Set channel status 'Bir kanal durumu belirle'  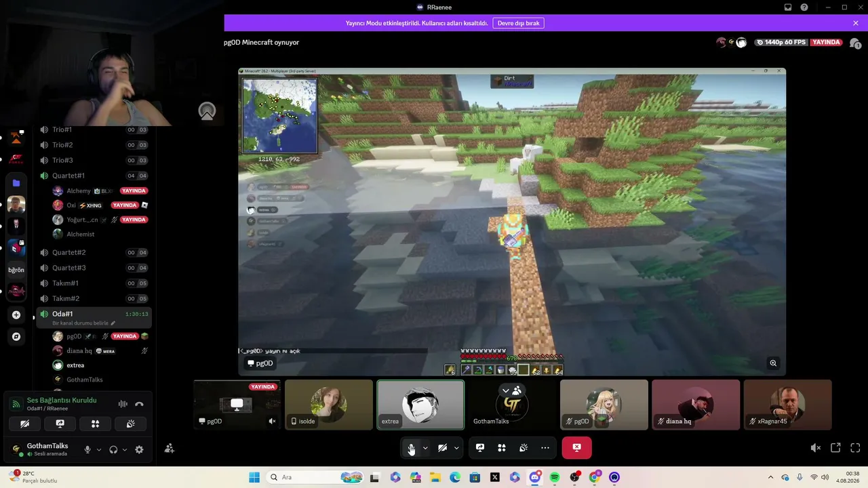pos(84,323)
